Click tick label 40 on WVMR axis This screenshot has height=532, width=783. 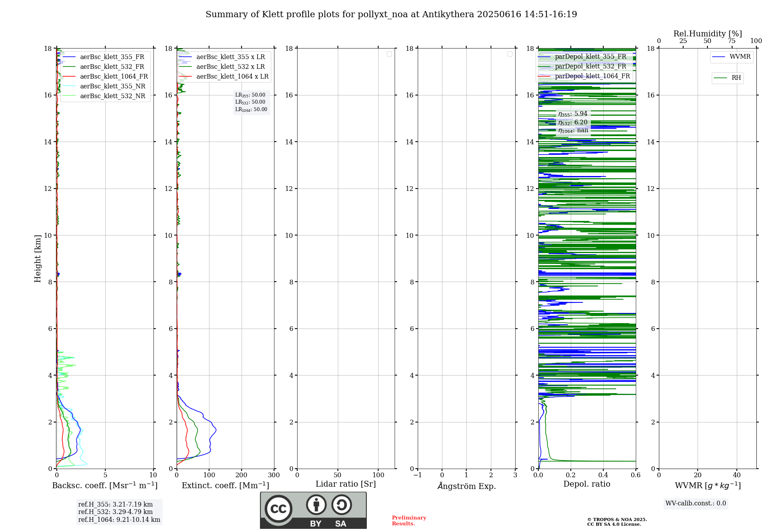click(x=737, y=475)
